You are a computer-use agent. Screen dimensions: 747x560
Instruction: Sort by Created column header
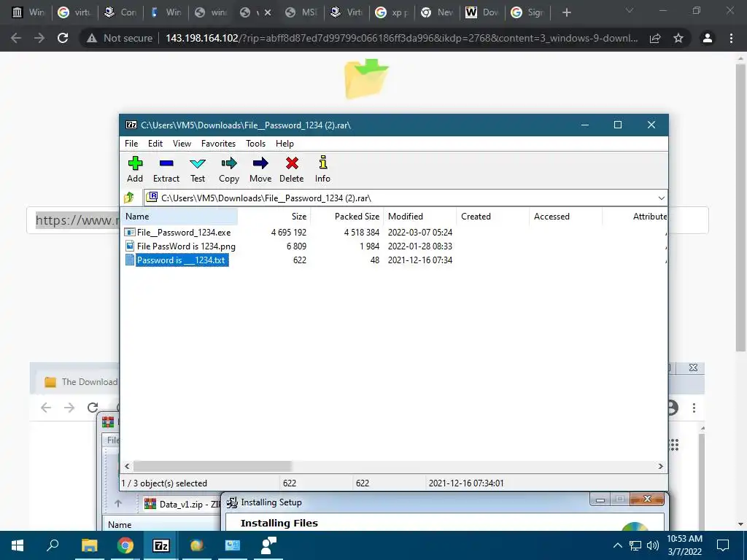pyautogui.click(x=492, y=216)
